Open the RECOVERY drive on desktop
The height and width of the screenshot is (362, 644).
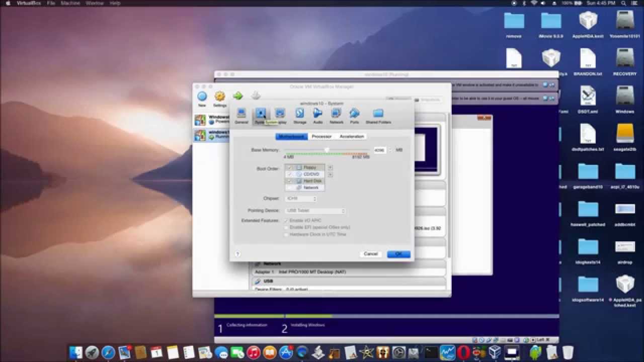pyautogui.click(x=625, y=62)
